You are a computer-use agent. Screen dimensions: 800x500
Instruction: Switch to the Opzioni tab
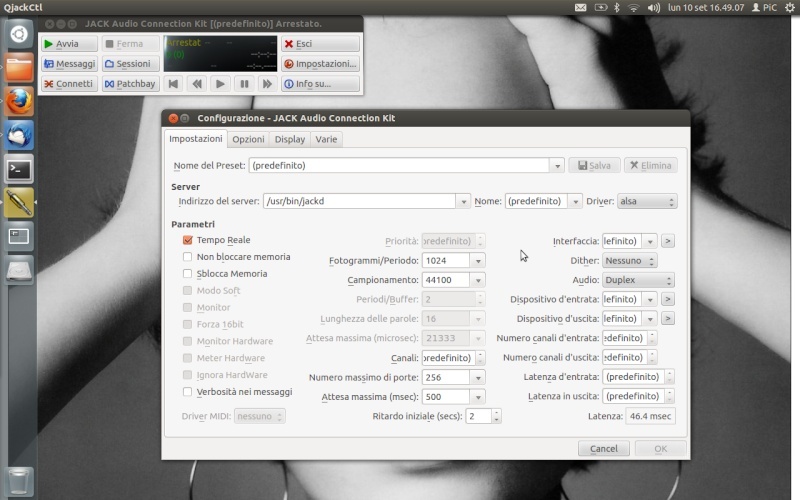click(248, 139)
